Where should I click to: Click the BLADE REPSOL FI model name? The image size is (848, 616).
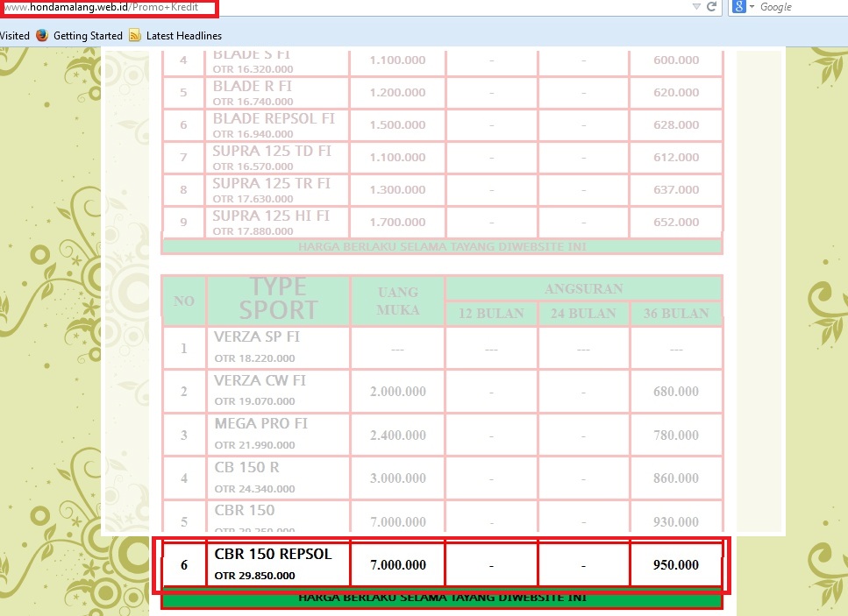coord(274,118)
